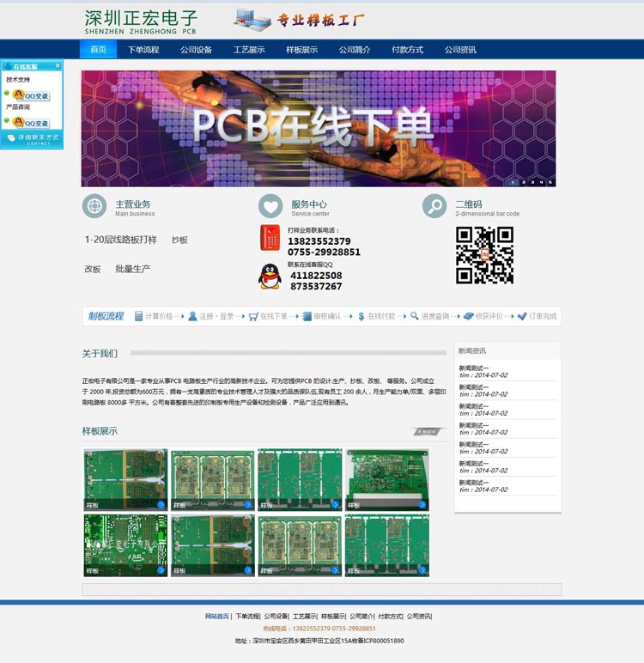Go to 公司简介 in the top navigation

click(x=355, y=50)
